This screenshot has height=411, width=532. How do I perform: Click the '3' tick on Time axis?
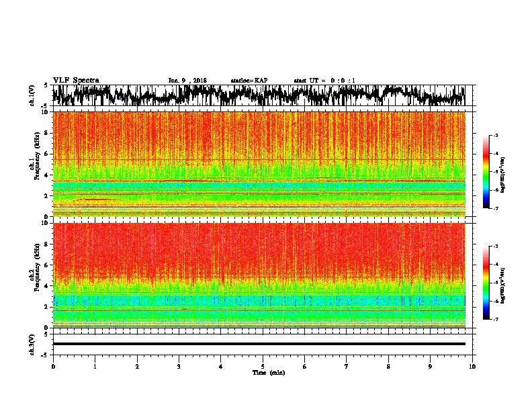(179, 367)
